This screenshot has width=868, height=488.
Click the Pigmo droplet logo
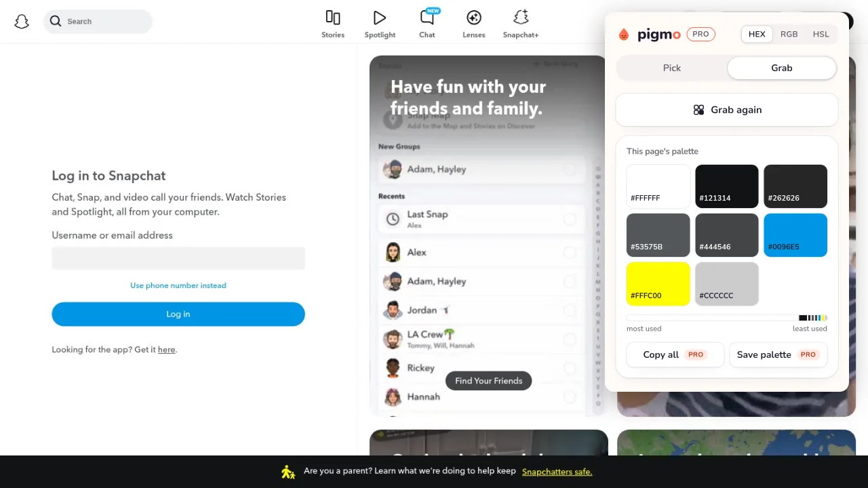(x=624, y=35)
